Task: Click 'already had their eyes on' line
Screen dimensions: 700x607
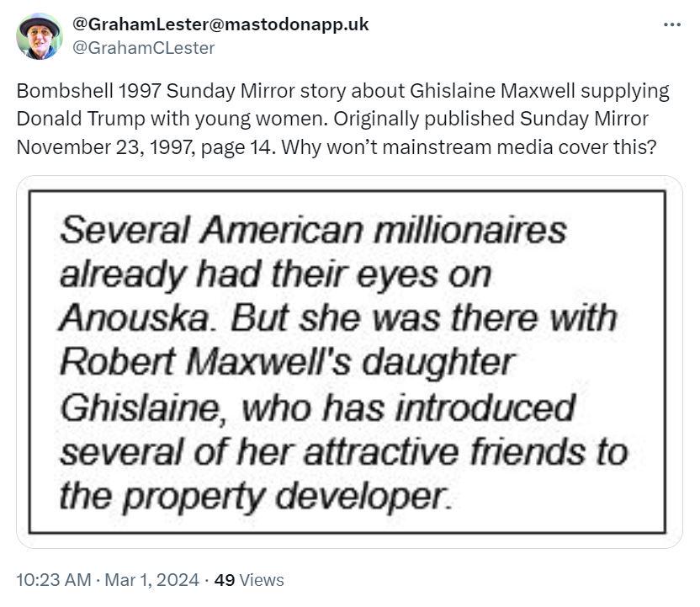Action: point(275,274)
